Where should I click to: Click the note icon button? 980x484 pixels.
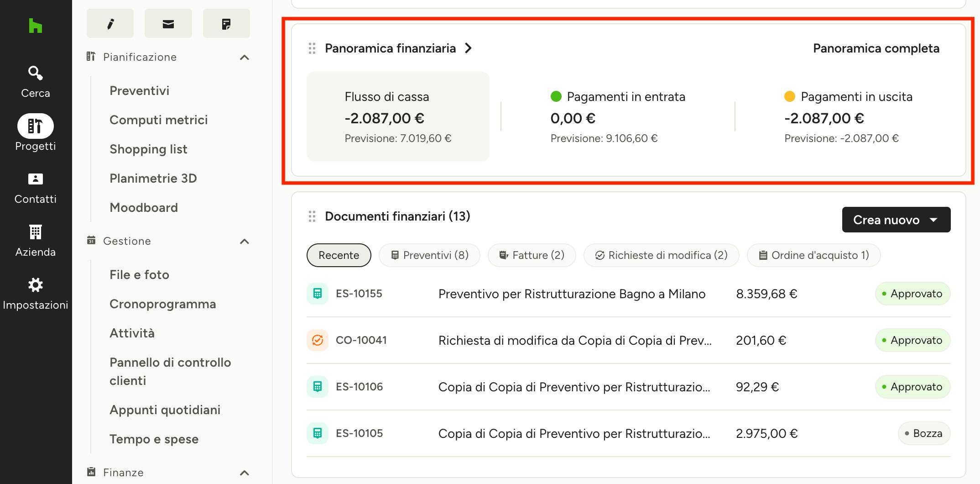pos(226,23)
